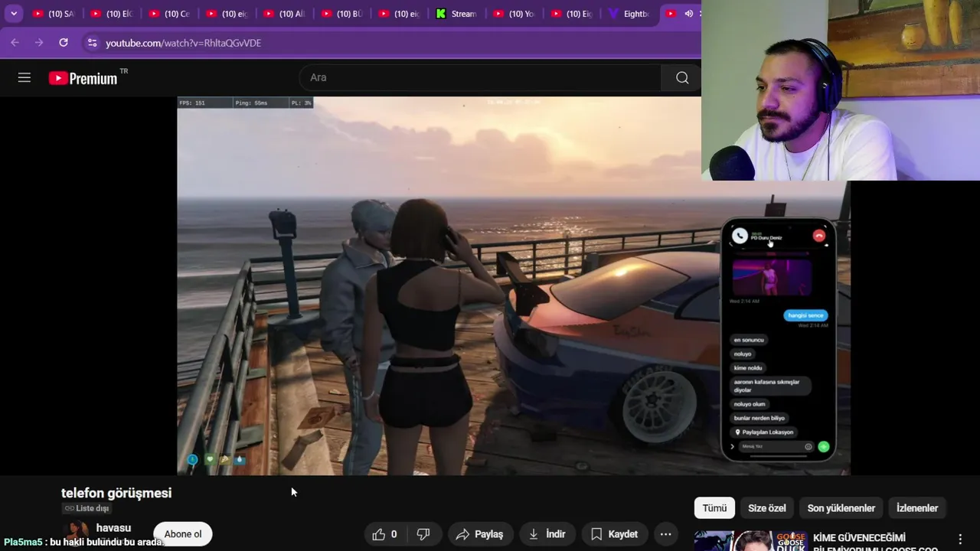Reload the page
The width and height of the screenshot is (980, 551).
tap(64, 43)
